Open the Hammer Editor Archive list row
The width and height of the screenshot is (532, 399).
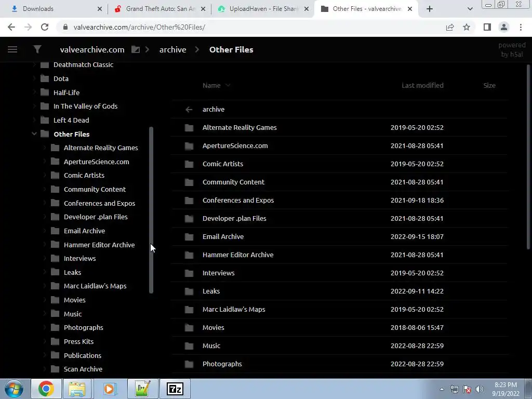point(340,255)
